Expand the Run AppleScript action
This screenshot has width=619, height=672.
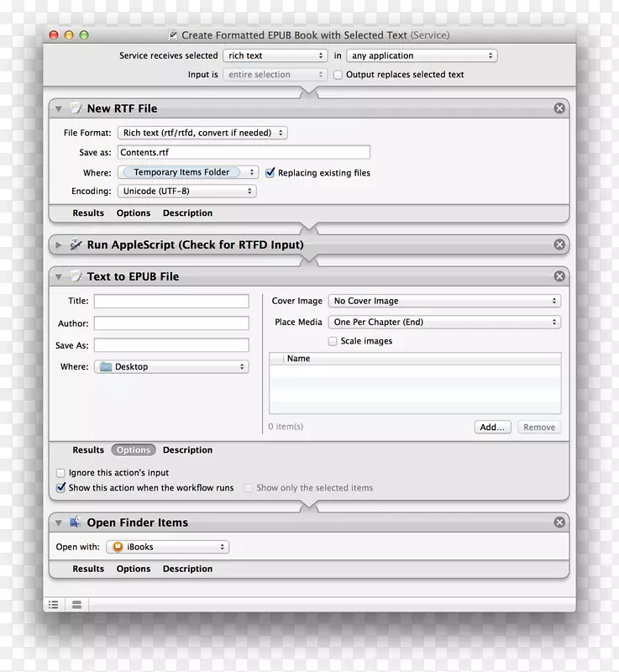coord(58,245)
